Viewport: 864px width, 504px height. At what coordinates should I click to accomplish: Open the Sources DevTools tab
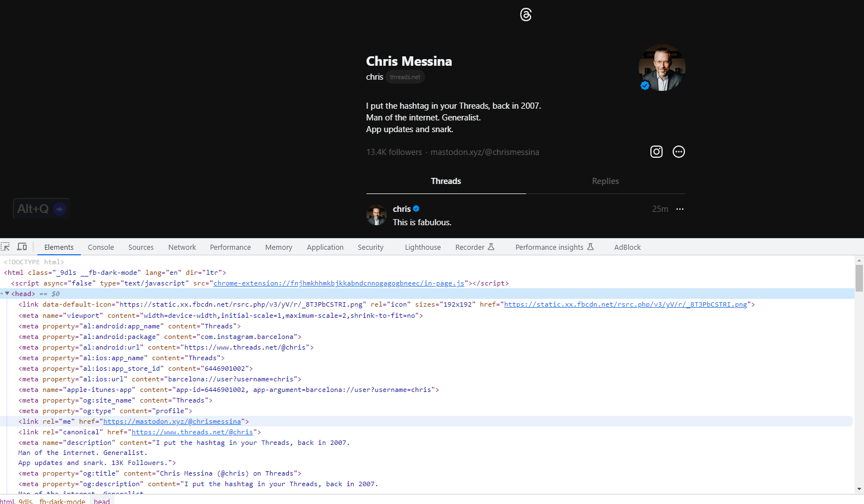[141, 247]
